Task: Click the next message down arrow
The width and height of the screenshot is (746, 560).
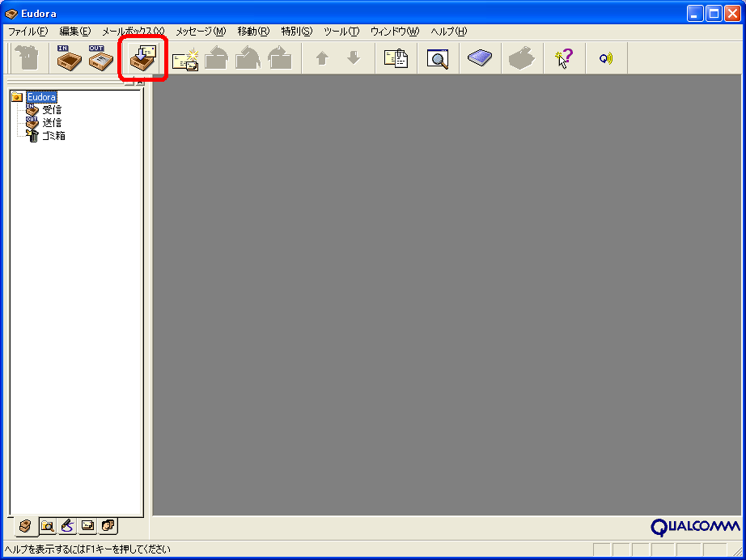Action: pyautogui.click(x=354, y=58)
